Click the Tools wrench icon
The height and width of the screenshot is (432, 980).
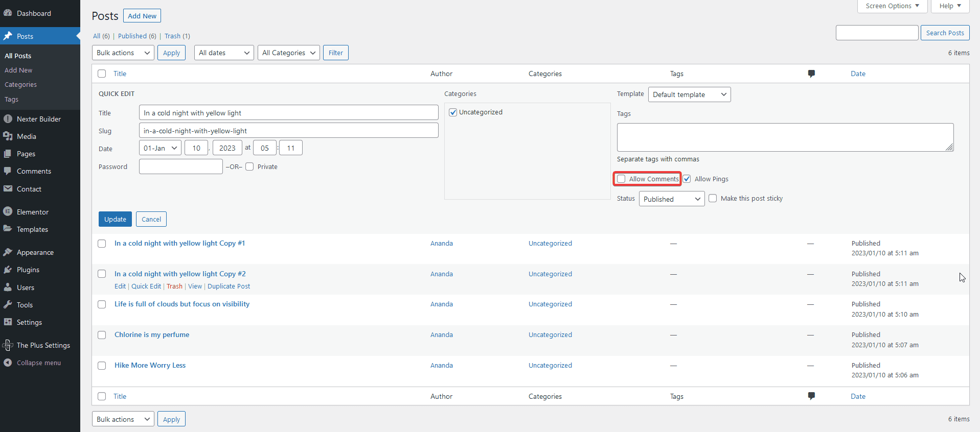point(8,305)
